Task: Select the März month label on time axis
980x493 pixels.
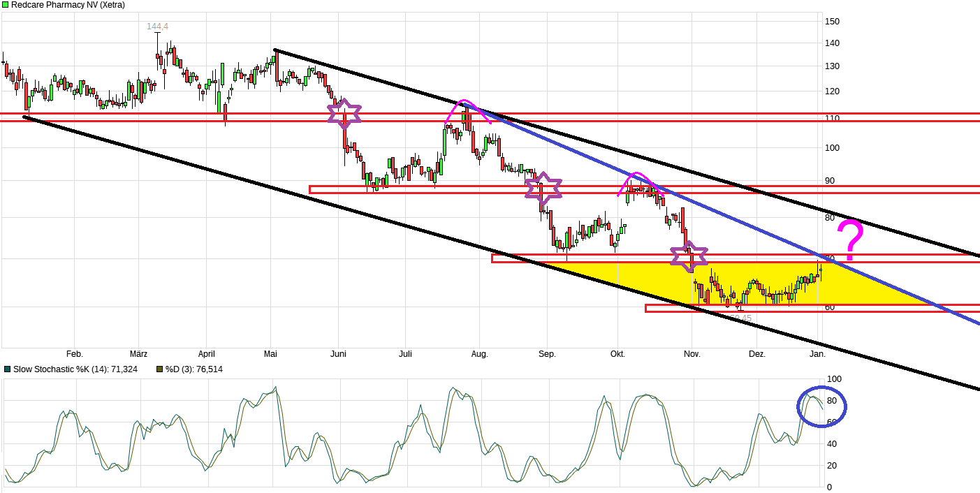Action: pyautogui.click(x=138, y=354)
